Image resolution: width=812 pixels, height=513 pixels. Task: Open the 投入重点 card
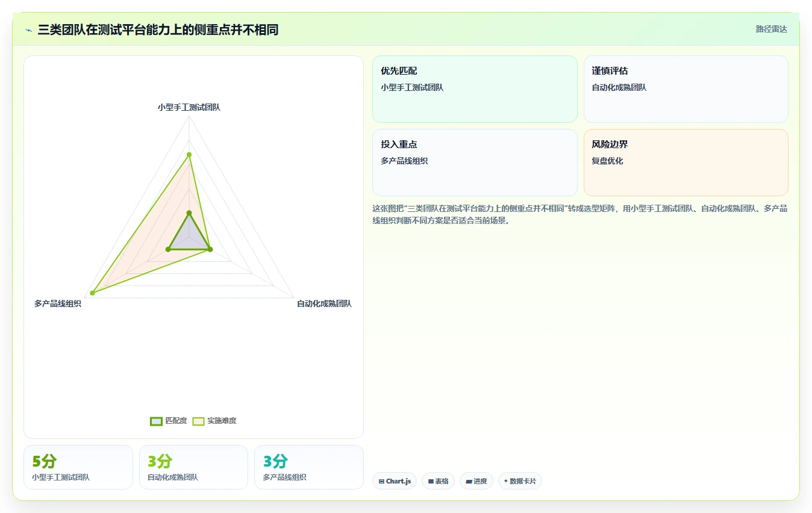[475, 163]
